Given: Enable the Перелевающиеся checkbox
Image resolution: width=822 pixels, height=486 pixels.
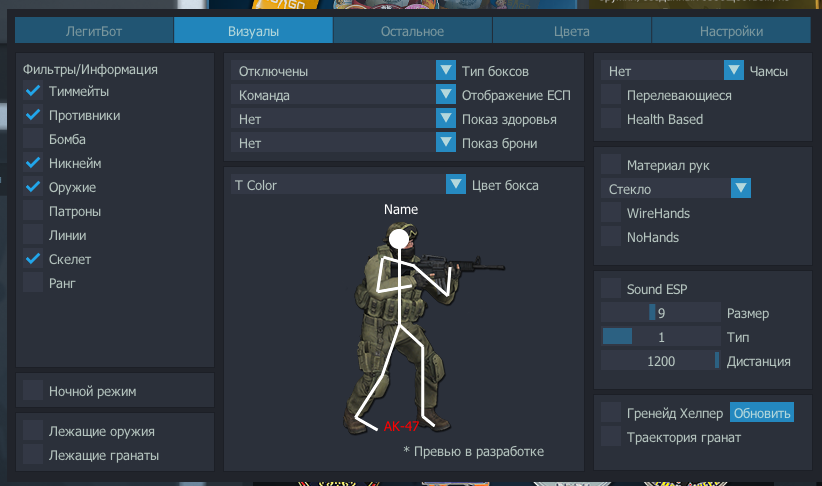Looking at the screenshot, I should [611, 94].
